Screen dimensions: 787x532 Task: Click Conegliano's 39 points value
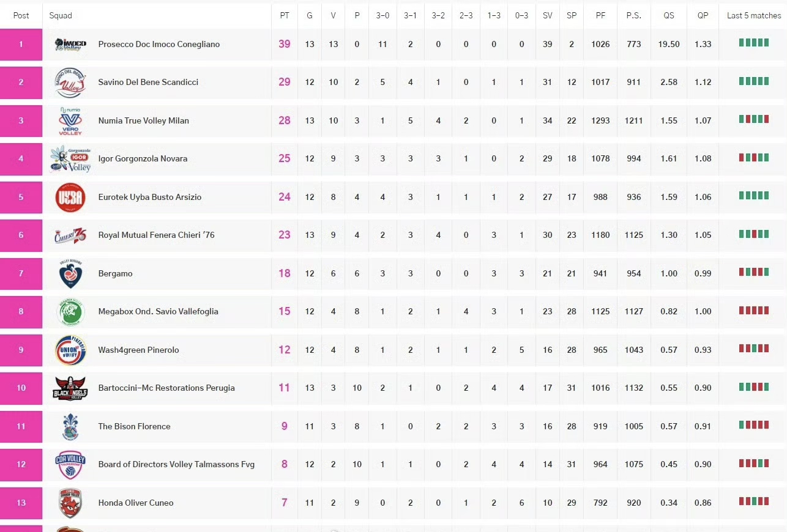(285, 44)
